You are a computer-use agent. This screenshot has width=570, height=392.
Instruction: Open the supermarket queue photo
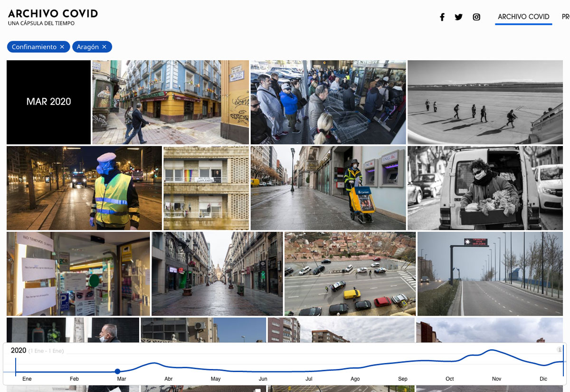tap(327, 102)
